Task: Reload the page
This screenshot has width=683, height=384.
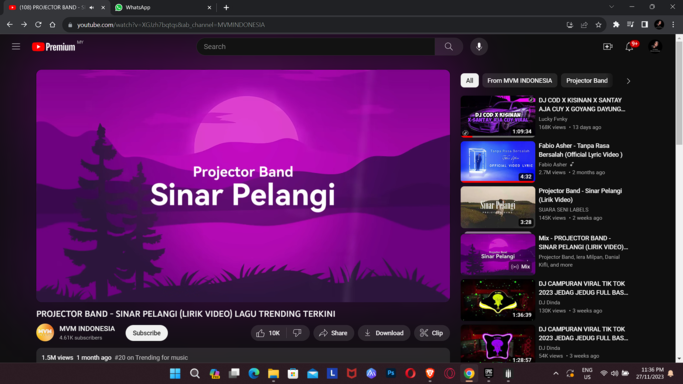Action: pyautogui.click(x=38, y=25)
